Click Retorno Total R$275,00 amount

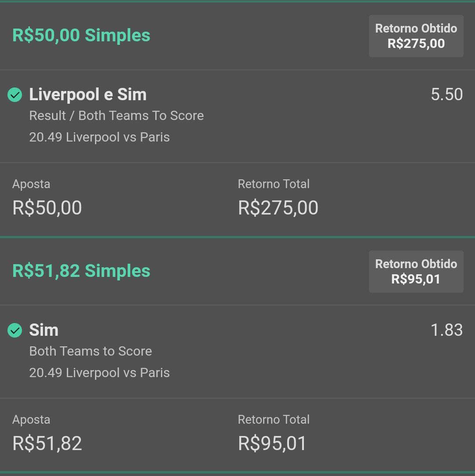[x=278, y=207]
